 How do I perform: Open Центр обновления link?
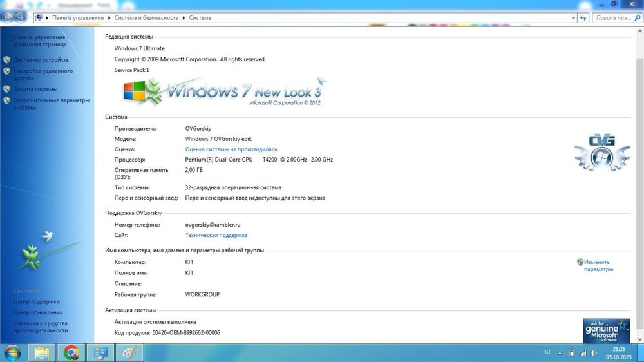pyautogui.click(x=38, y=312)
